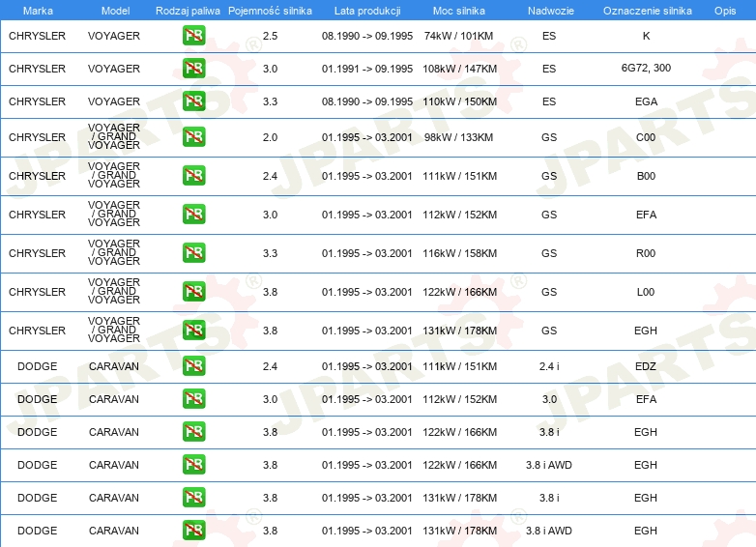The width and height of the screenshot is (756, 547).
Task: Click the fuel icon in the Dodge EFA row
Action: click(193, 399)
